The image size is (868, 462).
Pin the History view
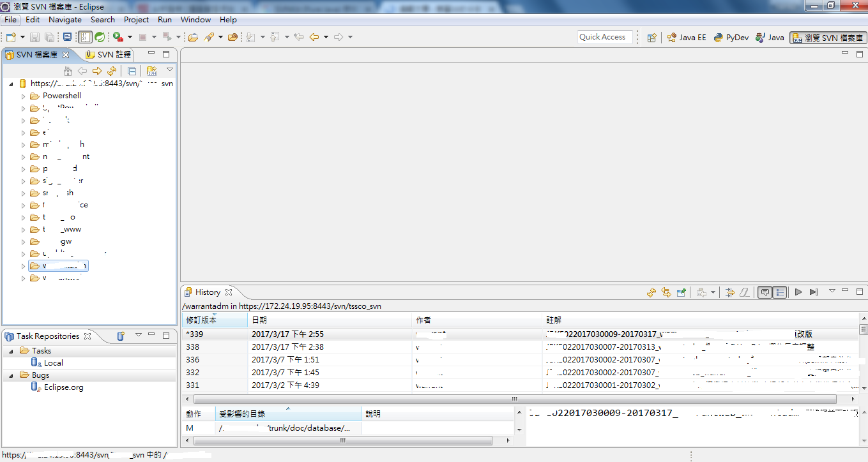click(x=681, y=292)
